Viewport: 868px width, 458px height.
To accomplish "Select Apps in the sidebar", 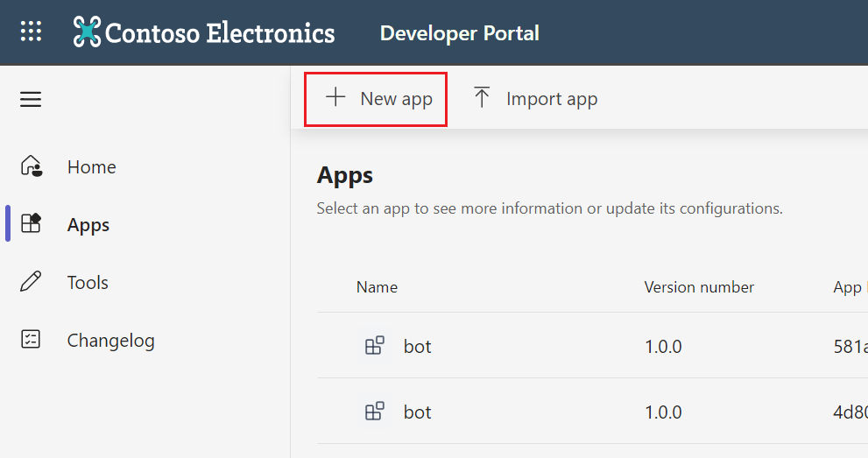I will point(88,225).
